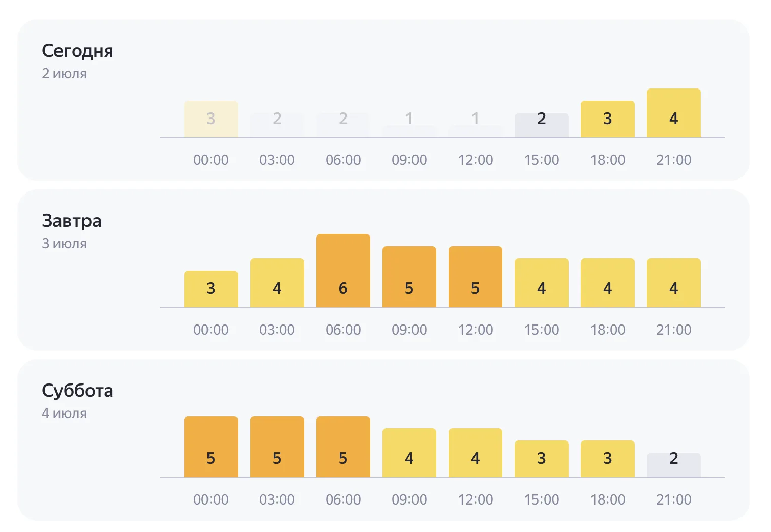
Task: Click today's 21:00 bar showing 4
Action: (x=673, y=113)
